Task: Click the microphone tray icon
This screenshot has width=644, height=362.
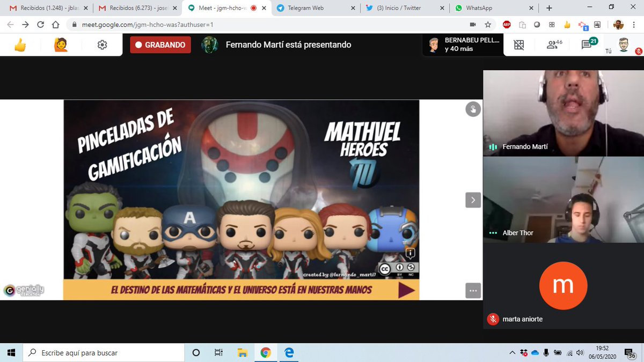Action: click(546, 352)
